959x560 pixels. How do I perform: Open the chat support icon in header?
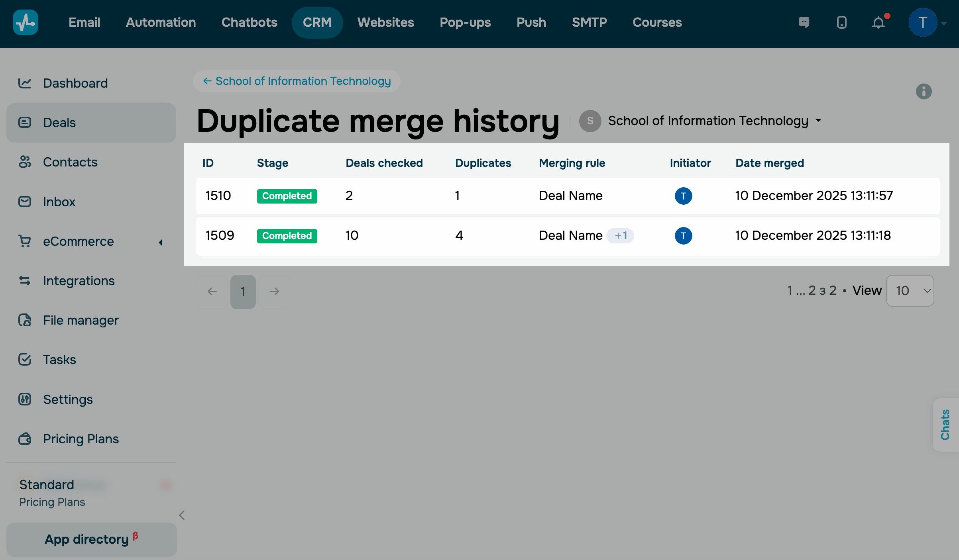pos(804,22)
